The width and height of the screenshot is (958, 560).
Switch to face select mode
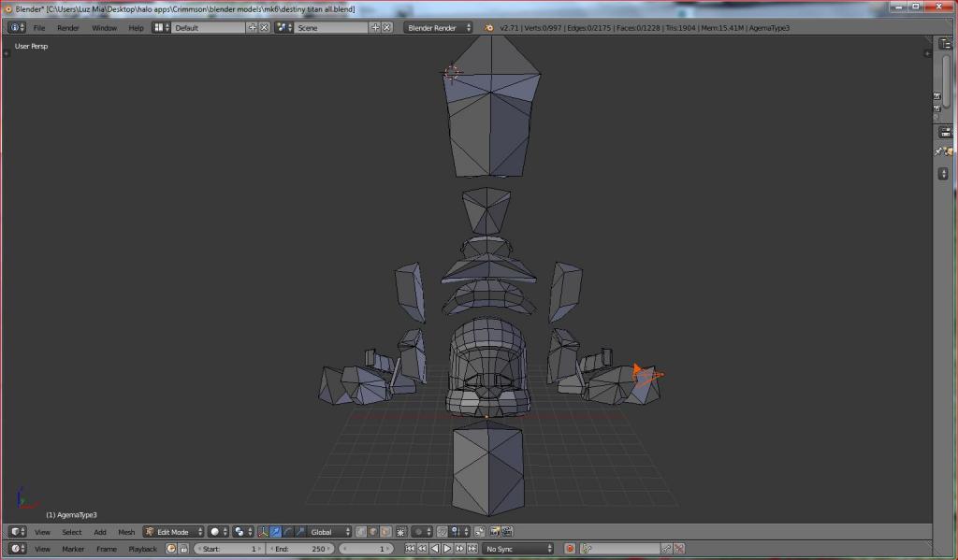[386, 532]
